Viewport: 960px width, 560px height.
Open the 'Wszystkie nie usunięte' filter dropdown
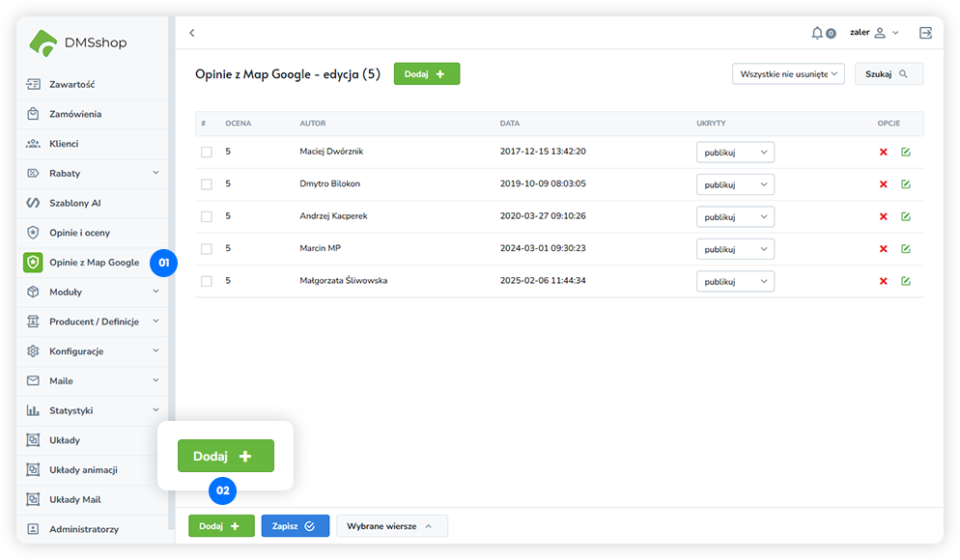(x=788, y=73)
